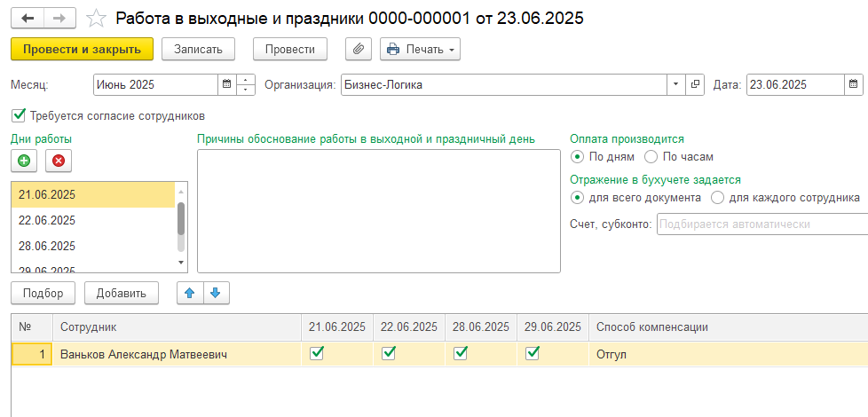Viewport: 868px width, 417px height.
Task: Uncheck 29.06.2025 for Ваньков Александр
Action: point(533,353)
